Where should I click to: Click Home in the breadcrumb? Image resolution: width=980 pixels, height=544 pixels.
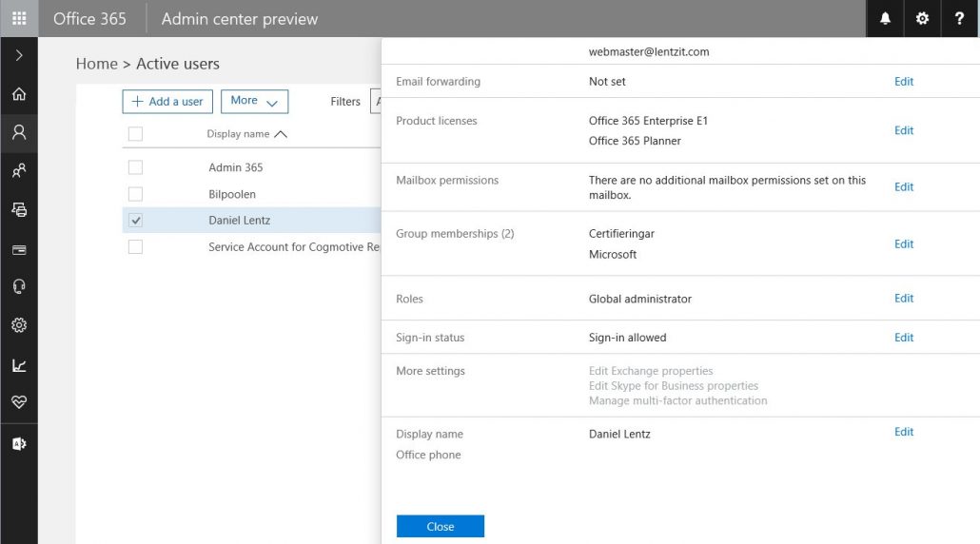click(96, 64)
